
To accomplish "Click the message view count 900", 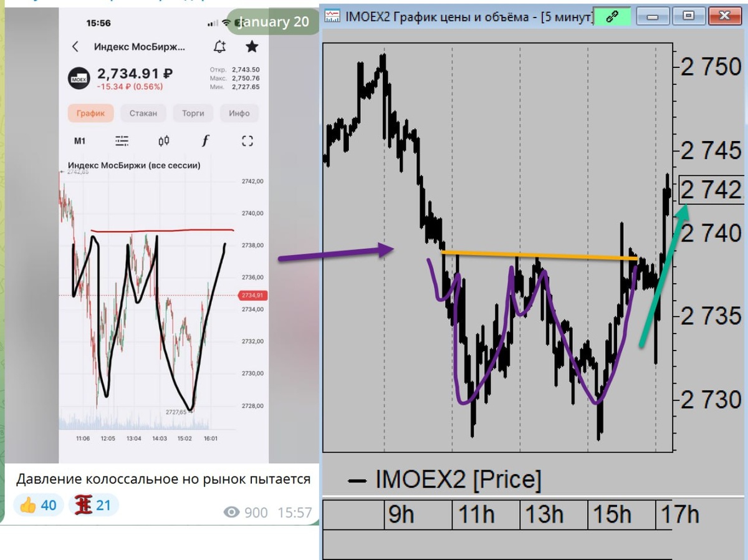I will point(247,513).
